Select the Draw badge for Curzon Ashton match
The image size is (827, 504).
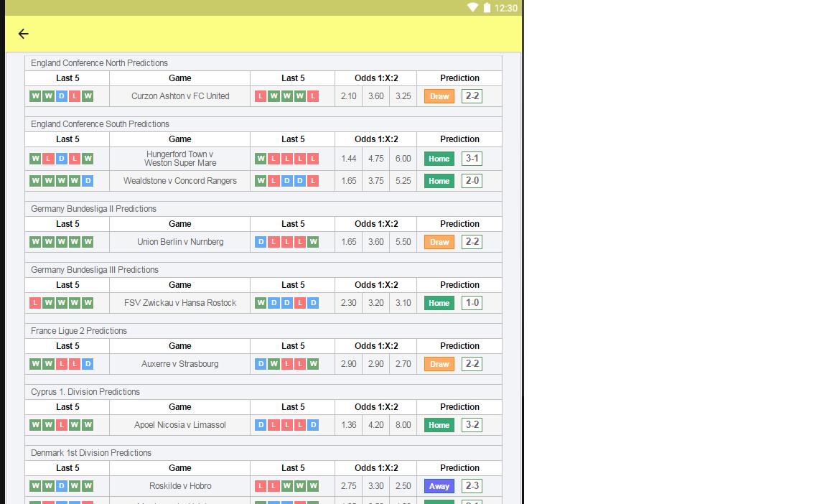point(439,95)
